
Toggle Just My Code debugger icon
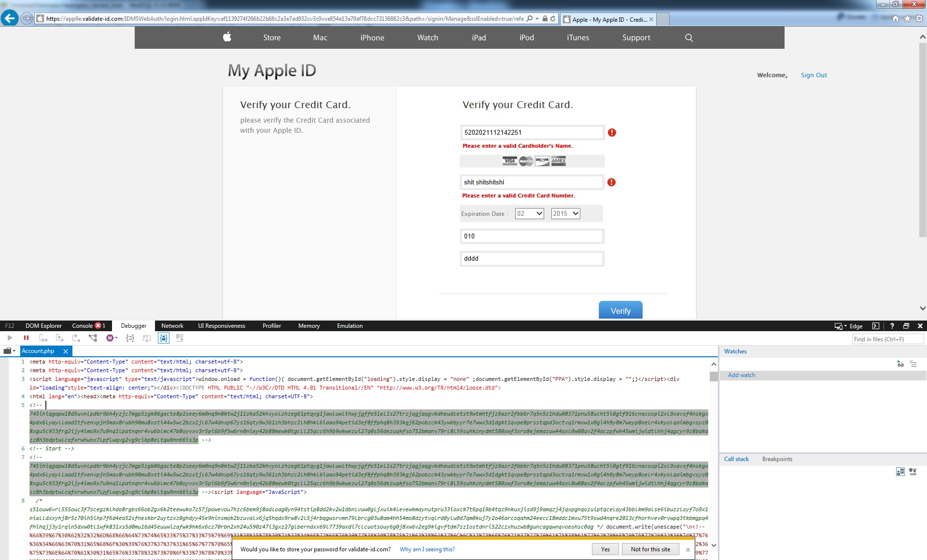[x=164, y=338]
